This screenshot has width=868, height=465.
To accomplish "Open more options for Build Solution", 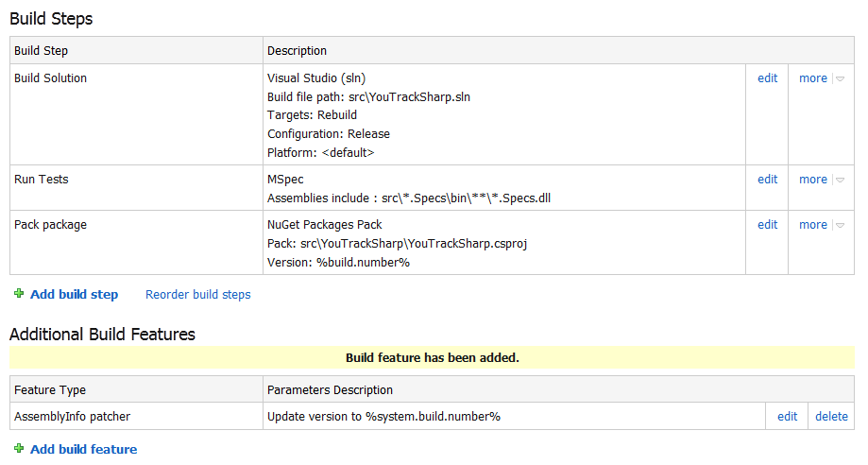I will 812,78.
